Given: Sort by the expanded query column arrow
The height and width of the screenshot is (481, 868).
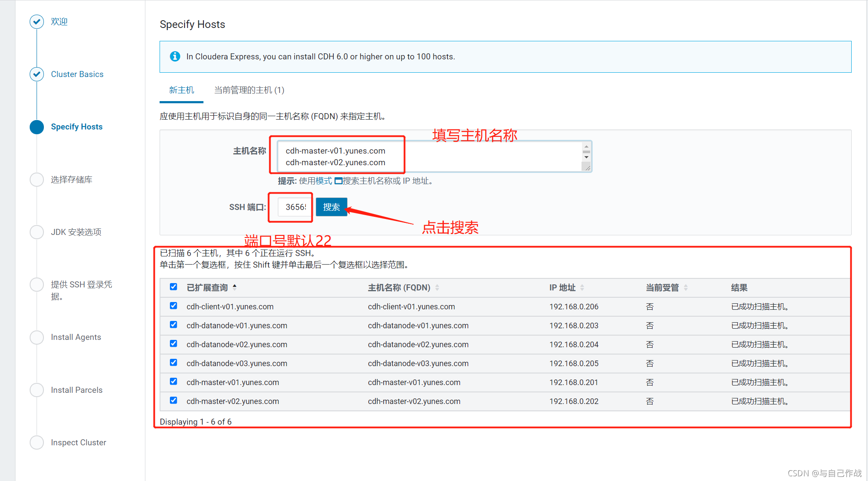Looking at the screenshot, I should (x=235, y=287).
